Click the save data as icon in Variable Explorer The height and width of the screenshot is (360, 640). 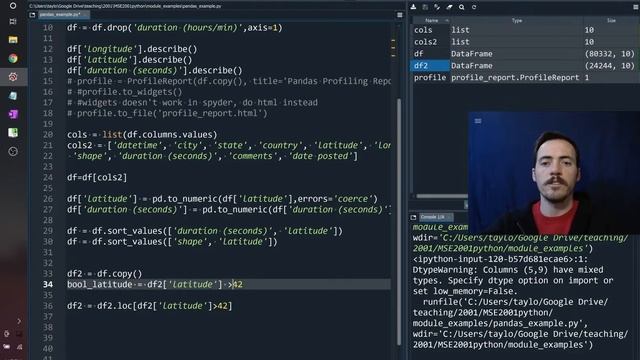point(437,7)
